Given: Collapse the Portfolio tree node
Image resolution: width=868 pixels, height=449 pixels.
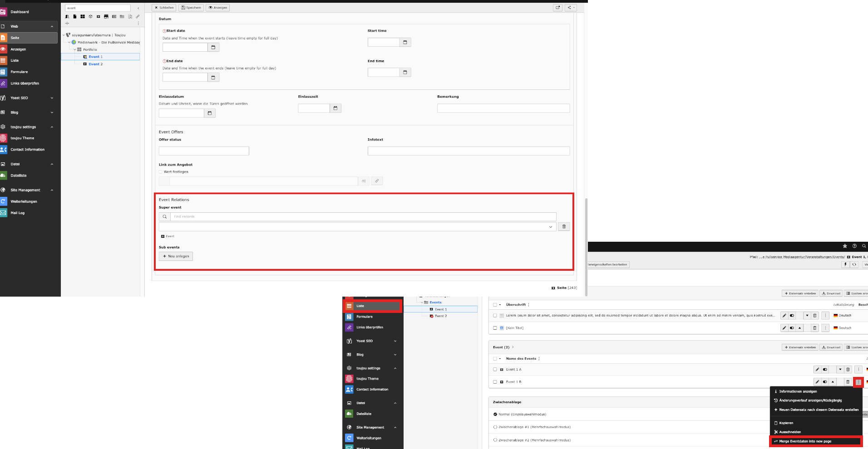Looking at the screenshot, I should tap(75, 49).
